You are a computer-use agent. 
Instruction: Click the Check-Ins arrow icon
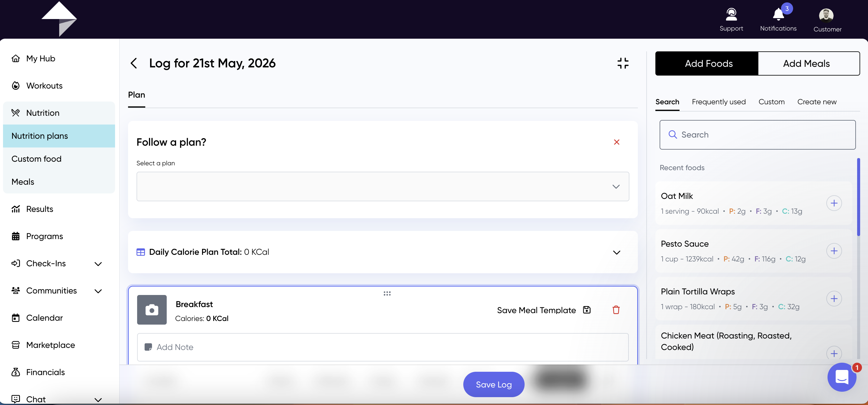tap(15, 263)
